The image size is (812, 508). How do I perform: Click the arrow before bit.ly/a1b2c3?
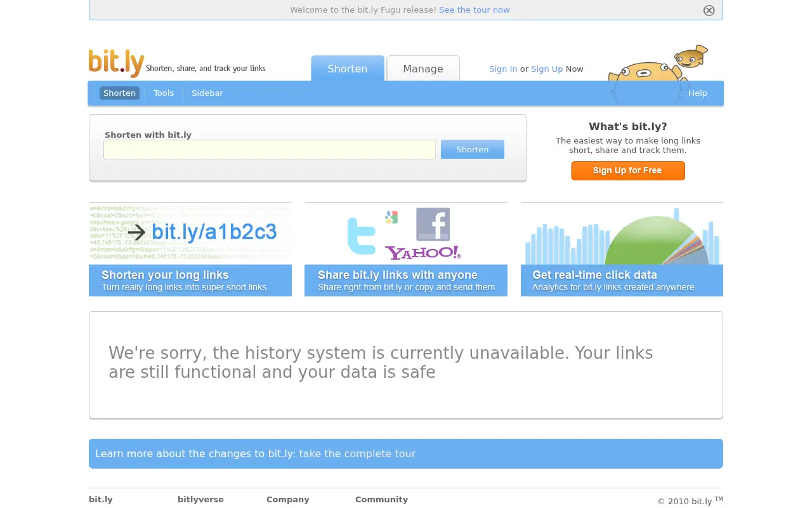[136, 232]
